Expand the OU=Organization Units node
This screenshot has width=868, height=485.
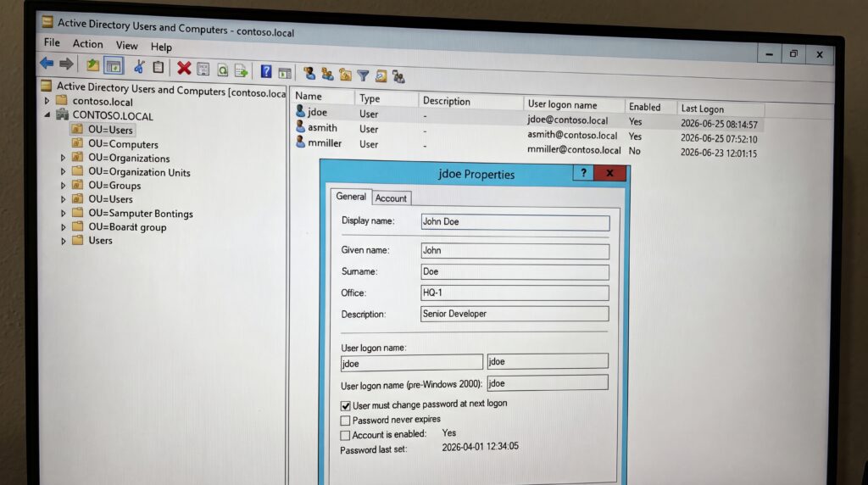[63, 171]
